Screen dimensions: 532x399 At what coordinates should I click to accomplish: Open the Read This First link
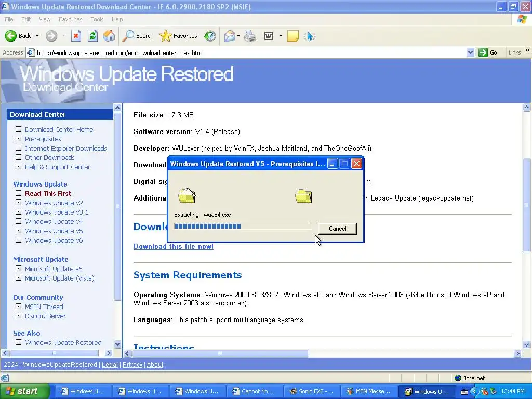click(48, 193)
